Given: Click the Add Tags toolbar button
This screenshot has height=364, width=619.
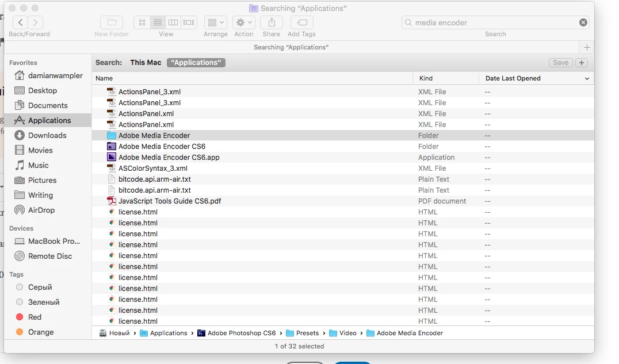Looking at the screenshot, I should [302, 22].
